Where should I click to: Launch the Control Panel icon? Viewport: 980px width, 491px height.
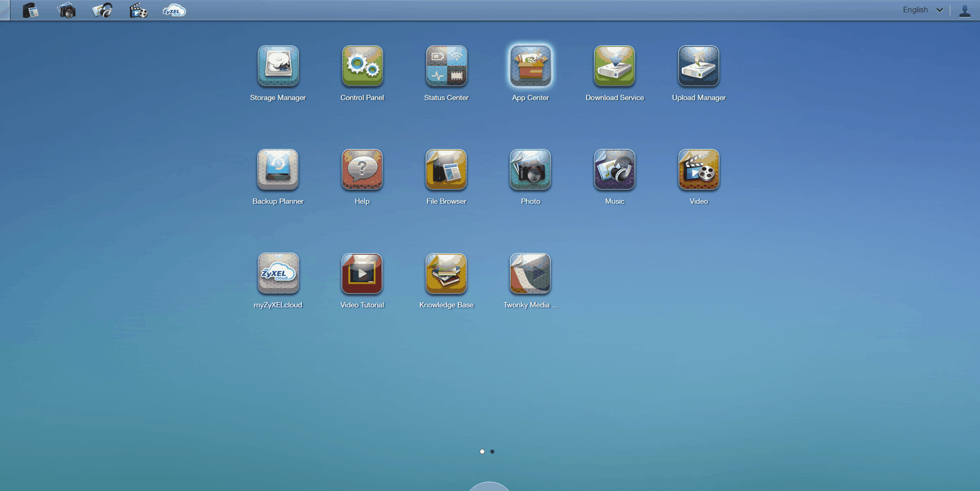pyautogui.click(x=362, y=66)
